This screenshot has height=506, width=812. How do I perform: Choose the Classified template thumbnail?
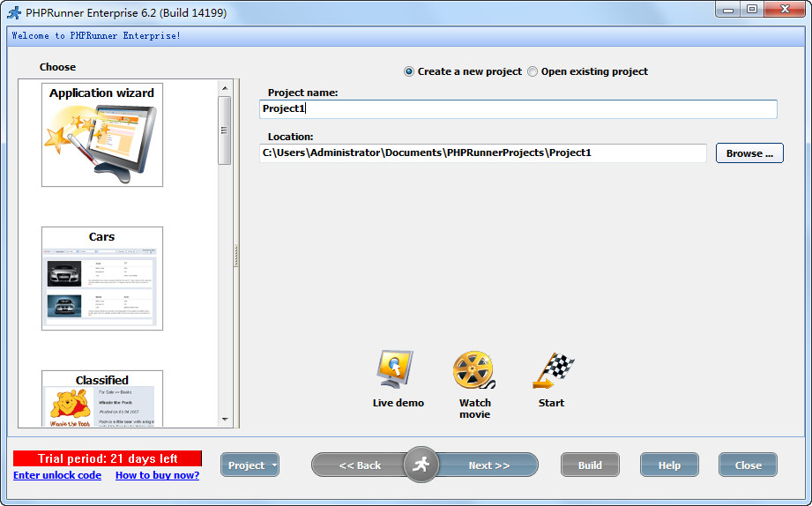(x=102, y=398)
